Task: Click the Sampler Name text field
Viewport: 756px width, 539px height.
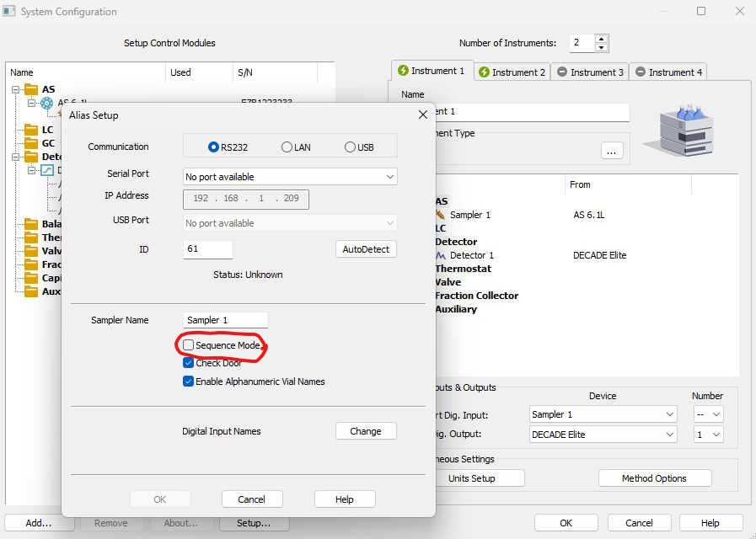Action: (x=225, y=320)
